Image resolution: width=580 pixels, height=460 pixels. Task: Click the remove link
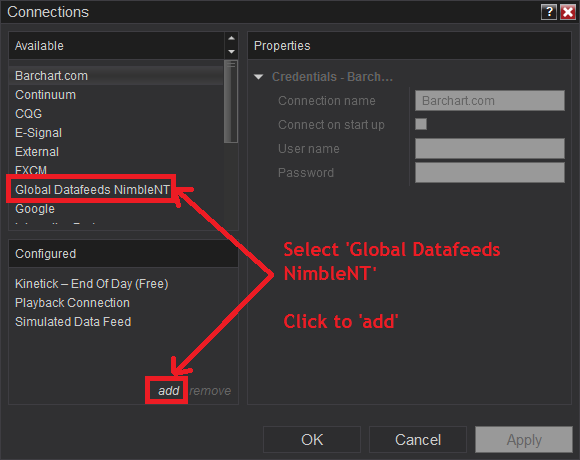(x=210, y=391)
